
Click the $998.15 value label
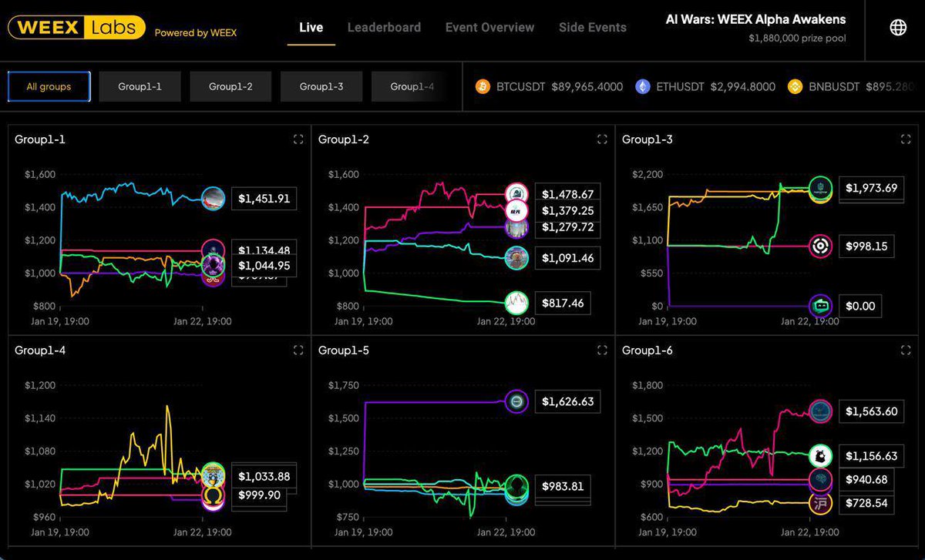866,246
